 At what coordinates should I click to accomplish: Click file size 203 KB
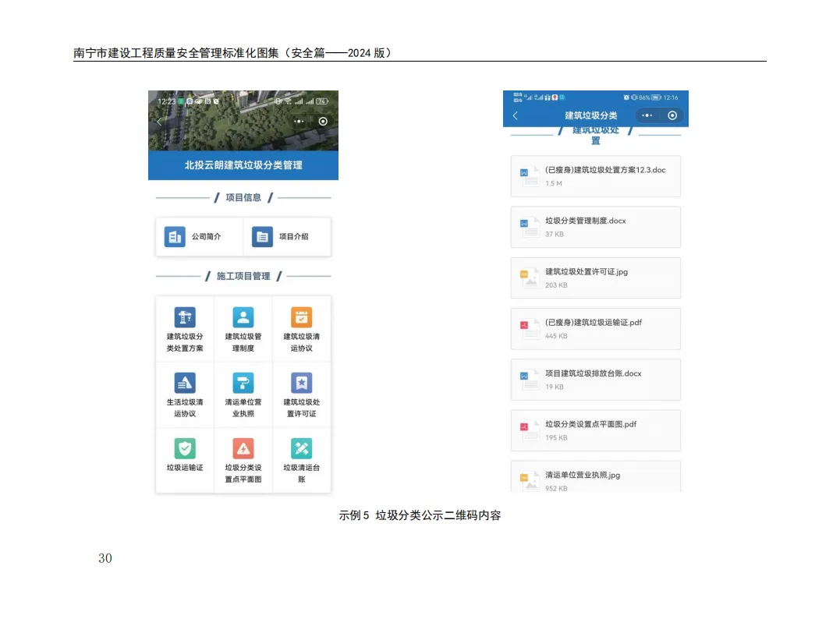pyautogui.click(x=556, y=285)
